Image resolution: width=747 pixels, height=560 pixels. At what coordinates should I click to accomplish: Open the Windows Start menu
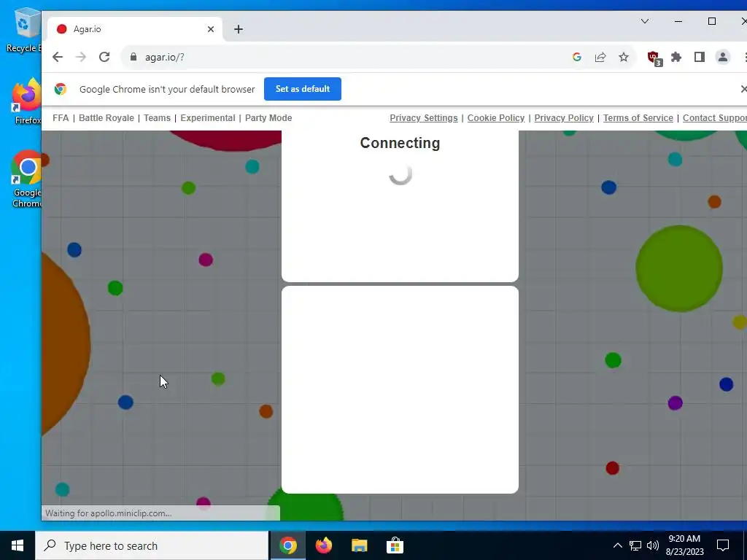point(18,545)
